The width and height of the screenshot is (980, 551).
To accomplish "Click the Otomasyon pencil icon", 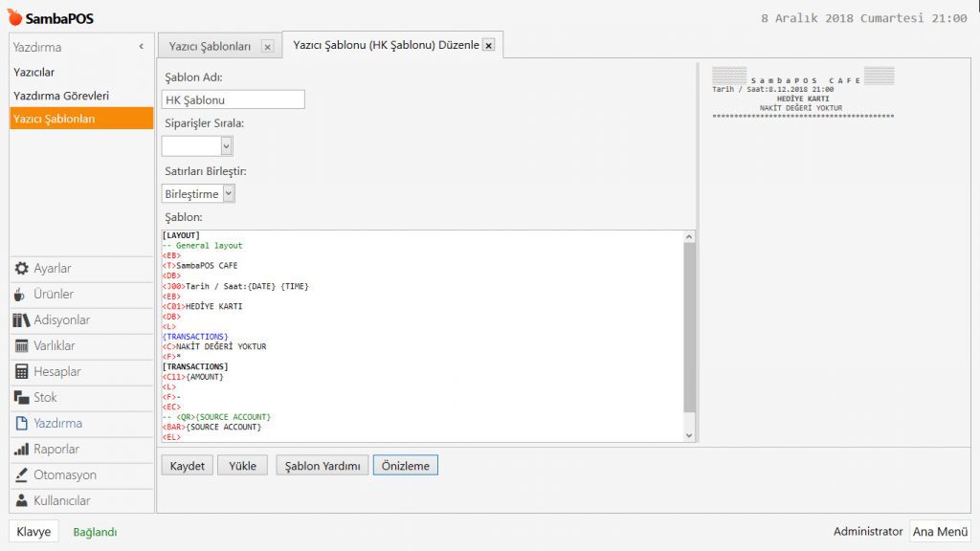I will 21,475.
